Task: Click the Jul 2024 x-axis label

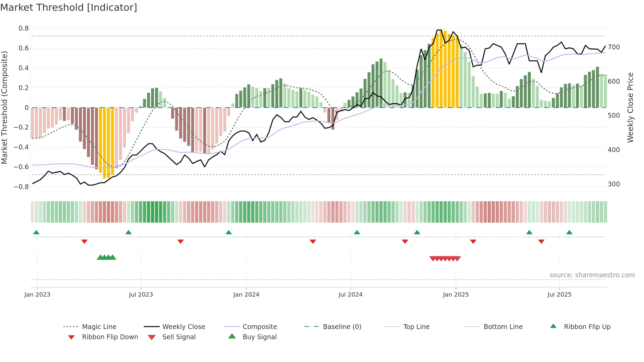Action: (350, 294)
